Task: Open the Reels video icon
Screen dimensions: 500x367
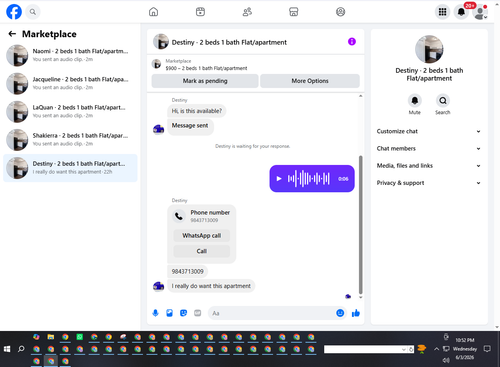Action: pos(200,12)
